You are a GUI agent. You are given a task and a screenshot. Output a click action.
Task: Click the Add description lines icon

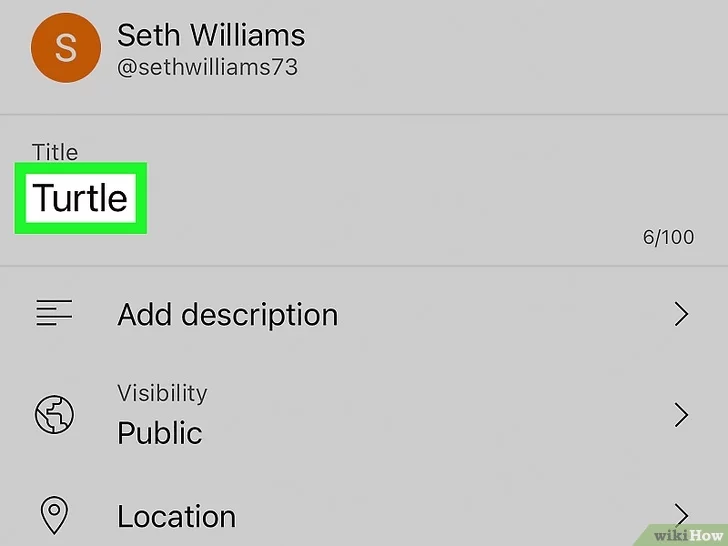[54, 315]
